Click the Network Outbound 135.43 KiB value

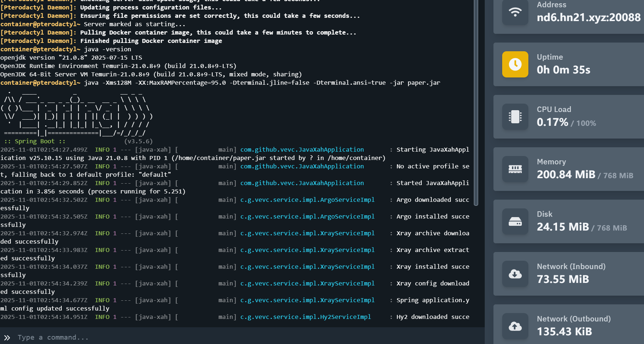pyautogui.click(x=564, y=332)
